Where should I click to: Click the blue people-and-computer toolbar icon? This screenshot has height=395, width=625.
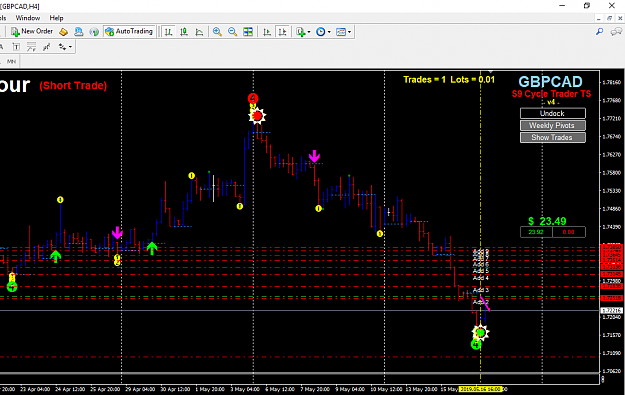[x=79, y=32]
